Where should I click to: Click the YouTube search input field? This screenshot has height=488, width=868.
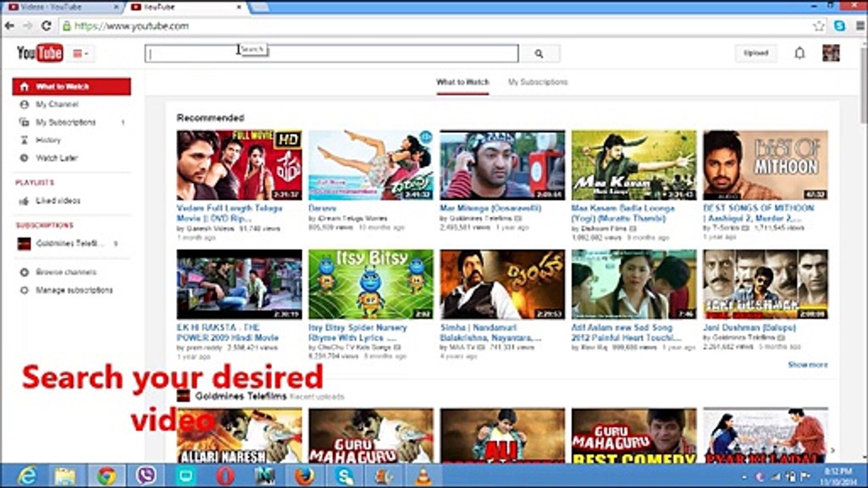pos(332,54)
